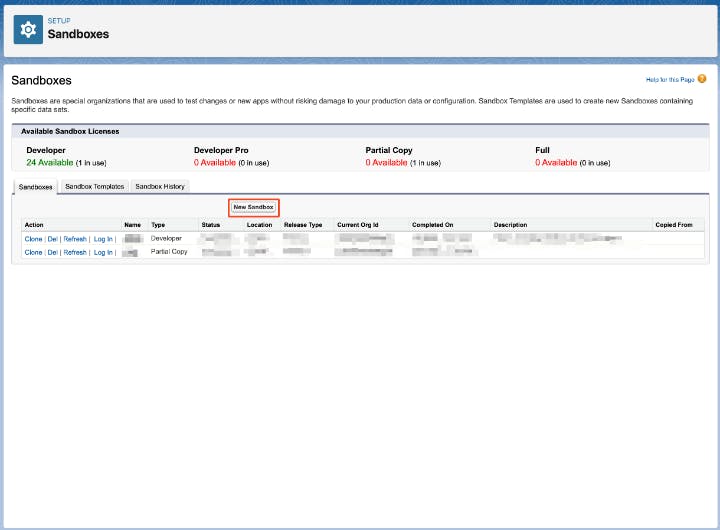Click the New Sandbox button

pyautogui.click(x=253, y=207)
